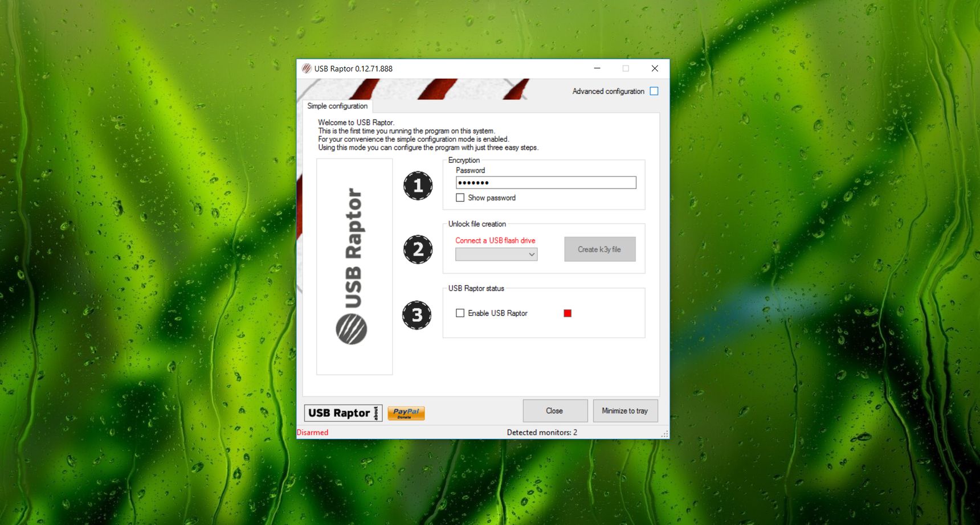Screen dimensions: 980x525
Task: Select the Simple configuration tab
Action: 337,106
